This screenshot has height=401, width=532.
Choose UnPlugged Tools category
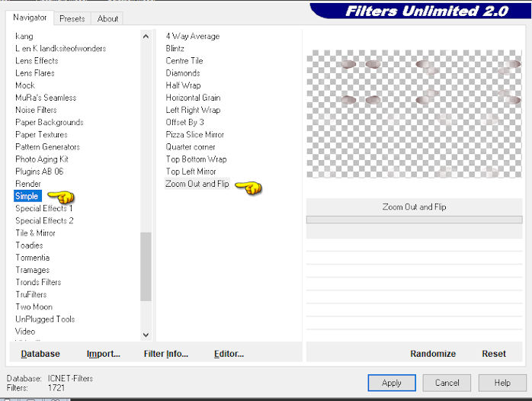point(45,319)
